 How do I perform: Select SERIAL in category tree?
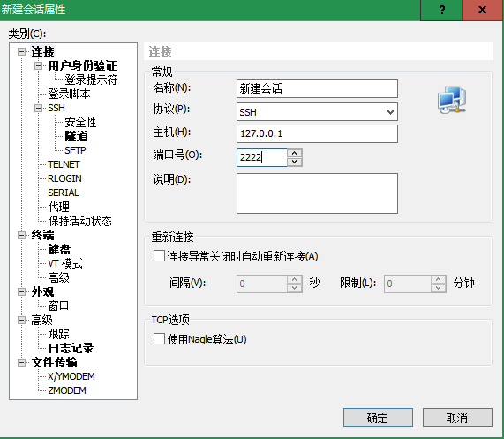[x=64, y=193]
